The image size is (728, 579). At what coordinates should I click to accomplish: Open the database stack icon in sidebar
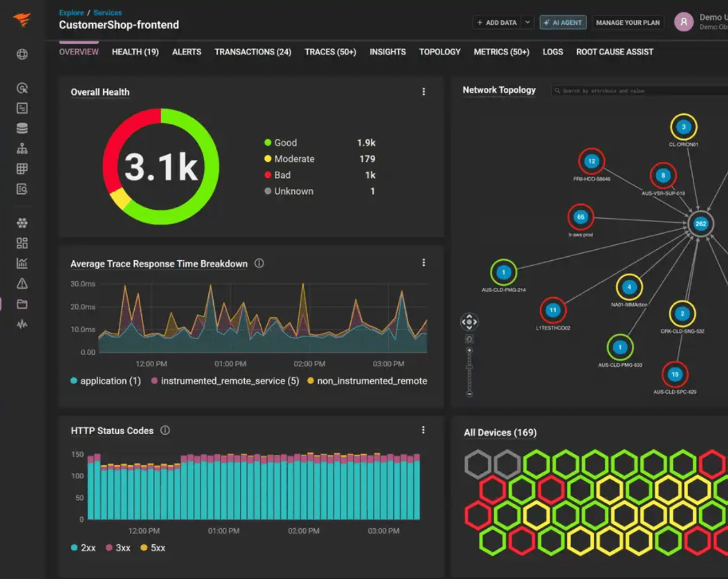coord(22,128)
